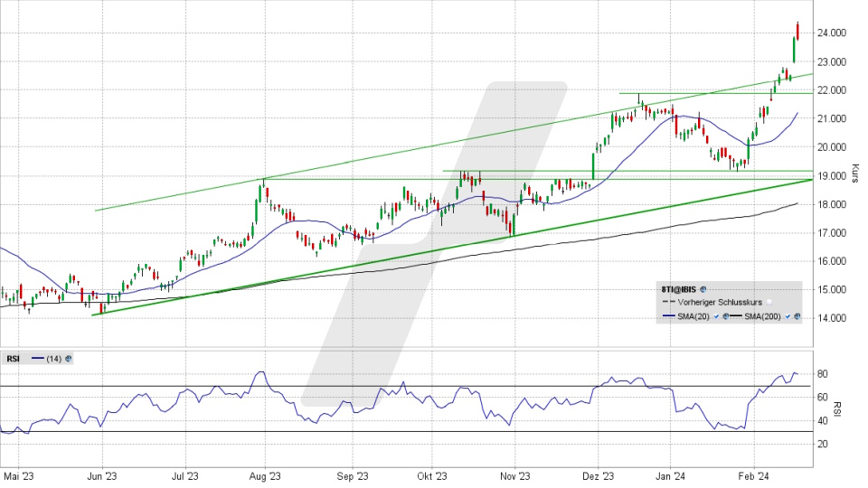
Task: Click the 19.000 price axis label
Action: tap(832, 176)
